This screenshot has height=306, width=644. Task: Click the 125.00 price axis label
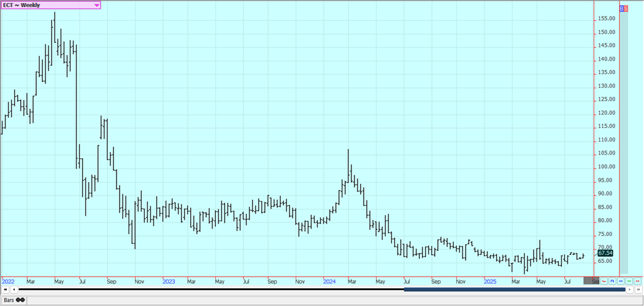606,99
